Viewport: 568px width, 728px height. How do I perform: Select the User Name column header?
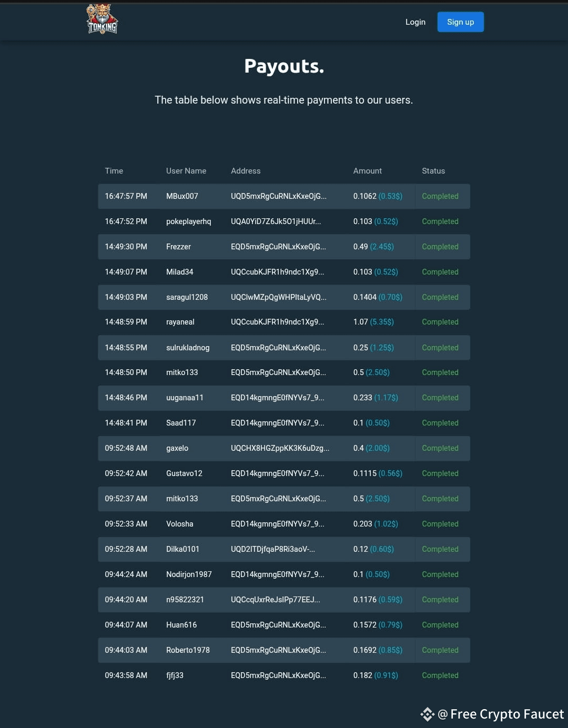[x=186, y=171]
